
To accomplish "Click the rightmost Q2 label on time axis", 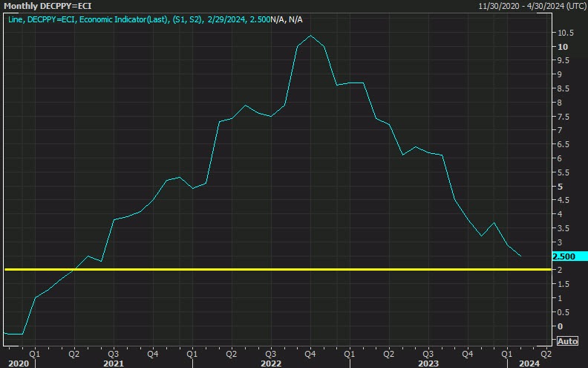I will coord(546,353).
